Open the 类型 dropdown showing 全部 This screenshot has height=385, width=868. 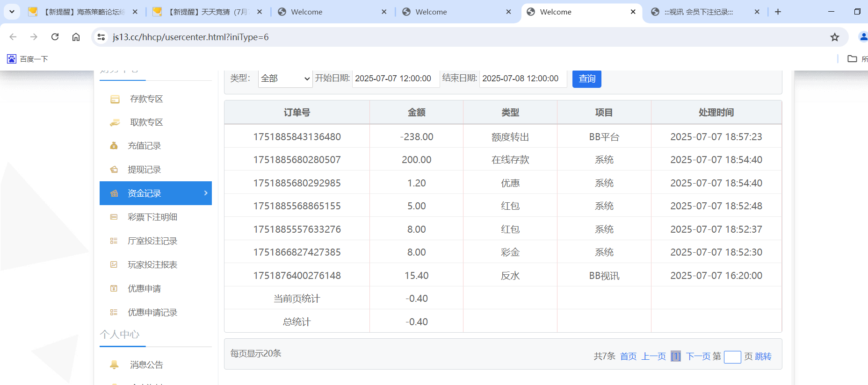285,78
